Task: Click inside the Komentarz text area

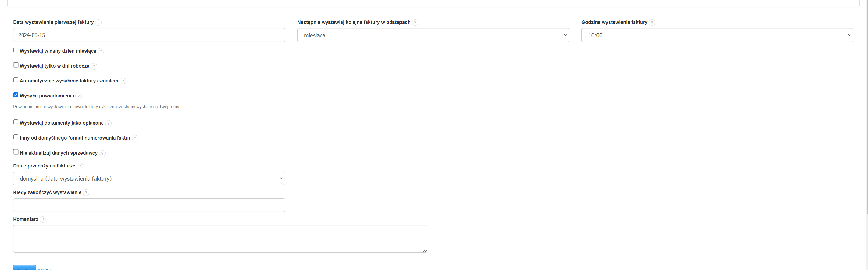Action: [220, 239]
